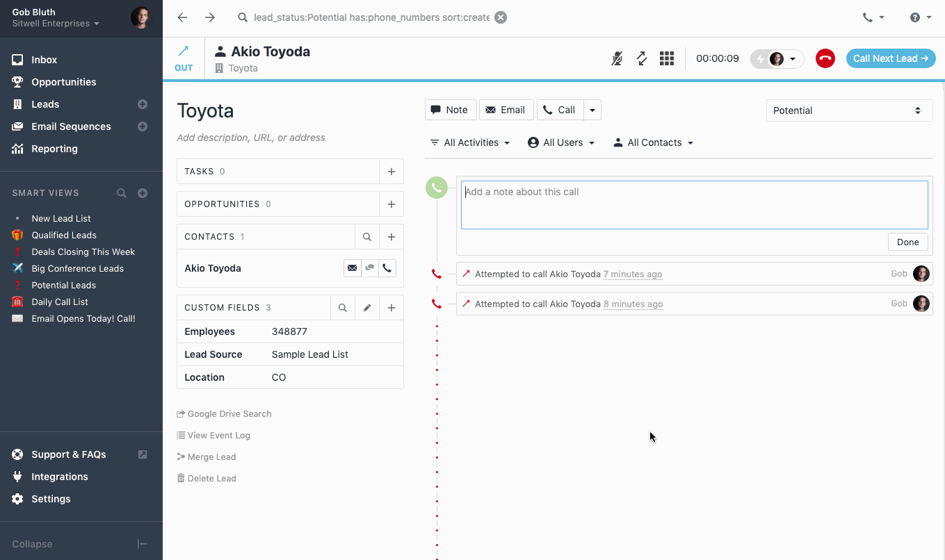Open call attempt from 7 minutes ago
945x560 pixels.
[x=694, y=274]
